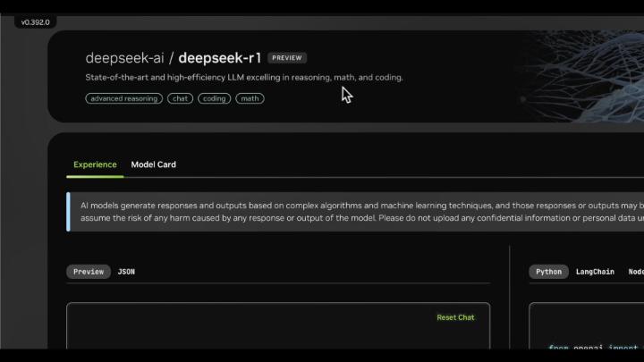Viewport: 644px width, 362px height.
Task: Select the Python code sample tab
Action: coord(548,272)
